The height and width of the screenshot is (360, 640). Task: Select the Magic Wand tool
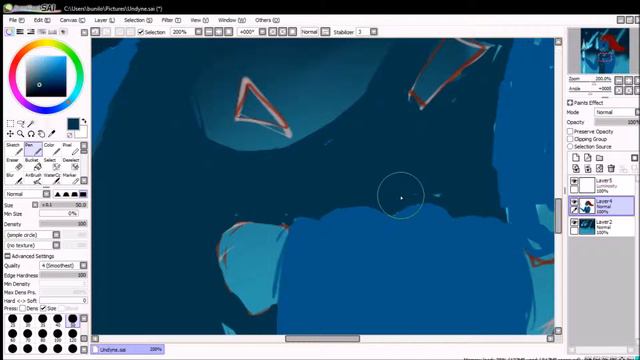coord(31,124)
